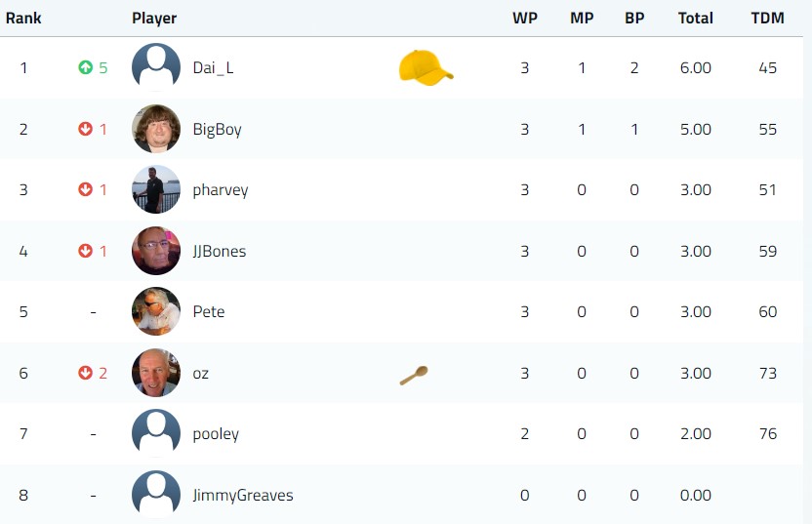The image size is (812, 524).
Task: Sort by the TDM column header
Action: click(x=767, y=19)
